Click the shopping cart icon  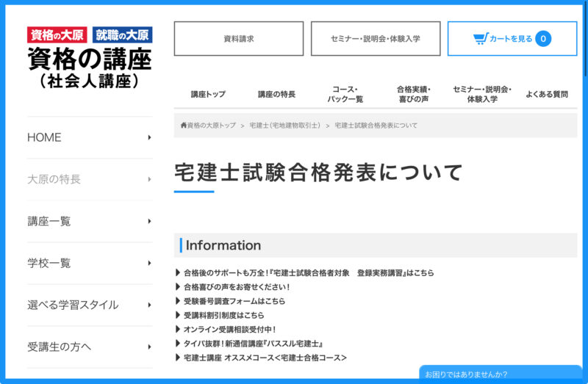tap(480, 38)
